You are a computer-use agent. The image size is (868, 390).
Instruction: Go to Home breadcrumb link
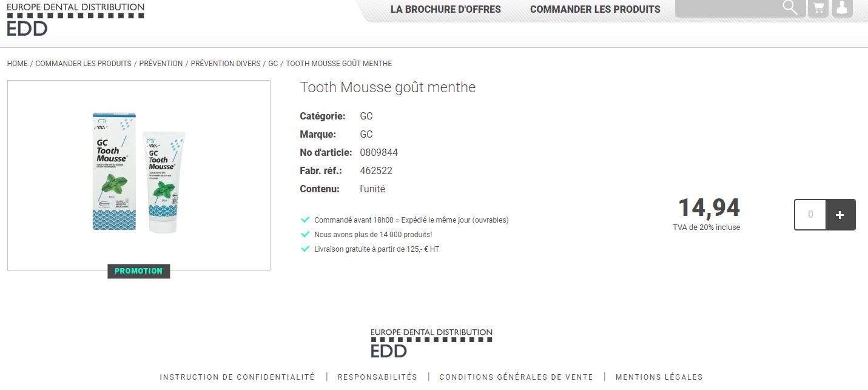coord(17,64)
